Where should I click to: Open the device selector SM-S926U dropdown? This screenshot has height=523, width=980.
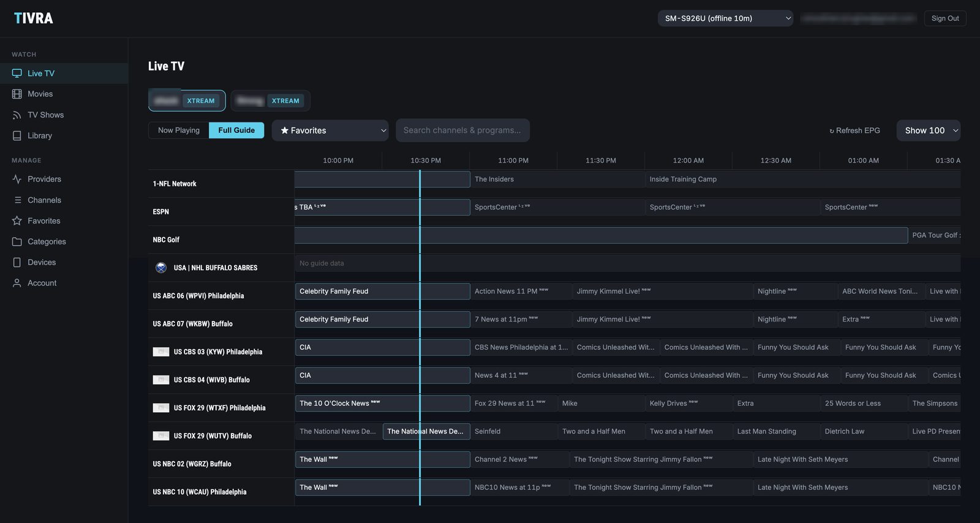(725, 18)
